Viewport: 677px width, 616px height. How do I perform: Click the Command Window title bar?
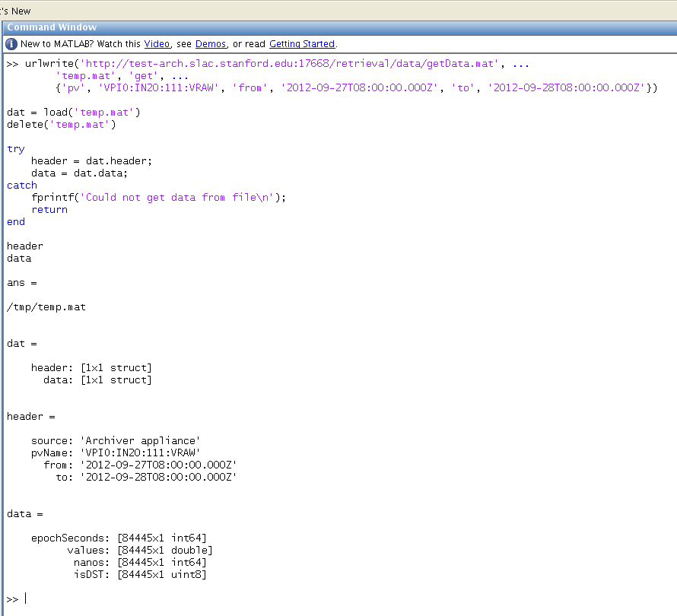(x=52, y=27)
